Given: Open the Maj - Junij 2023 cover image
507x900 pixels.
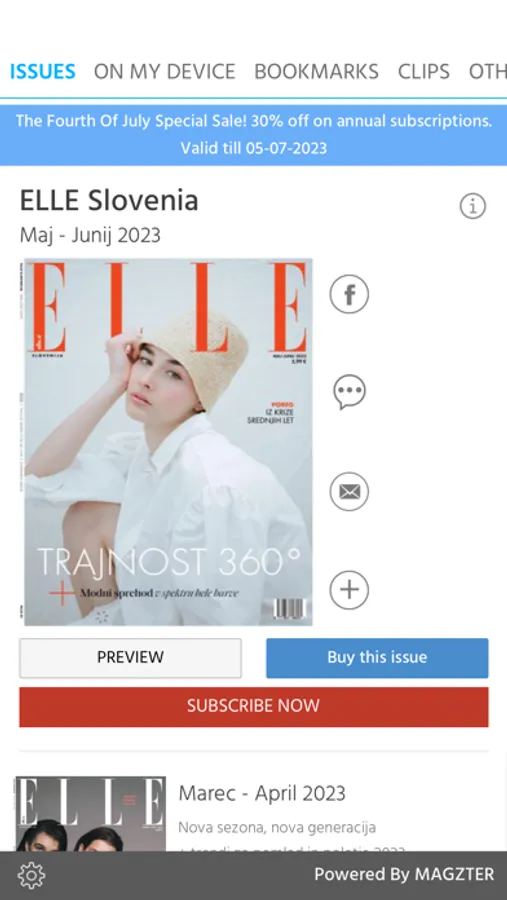Looking at the screenshot, I should coord(167,442).
